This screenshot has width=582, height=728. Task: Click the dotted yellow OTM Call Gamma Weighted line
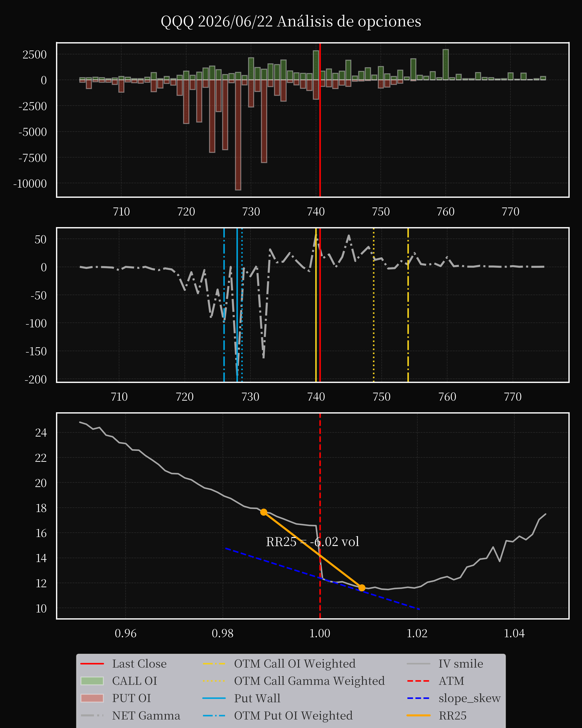373,305
